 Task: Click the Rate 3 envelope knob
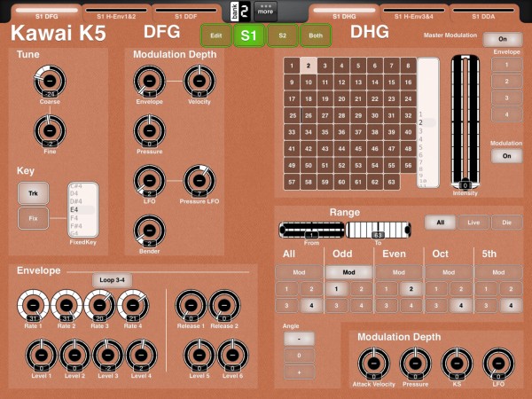point(99,305)
